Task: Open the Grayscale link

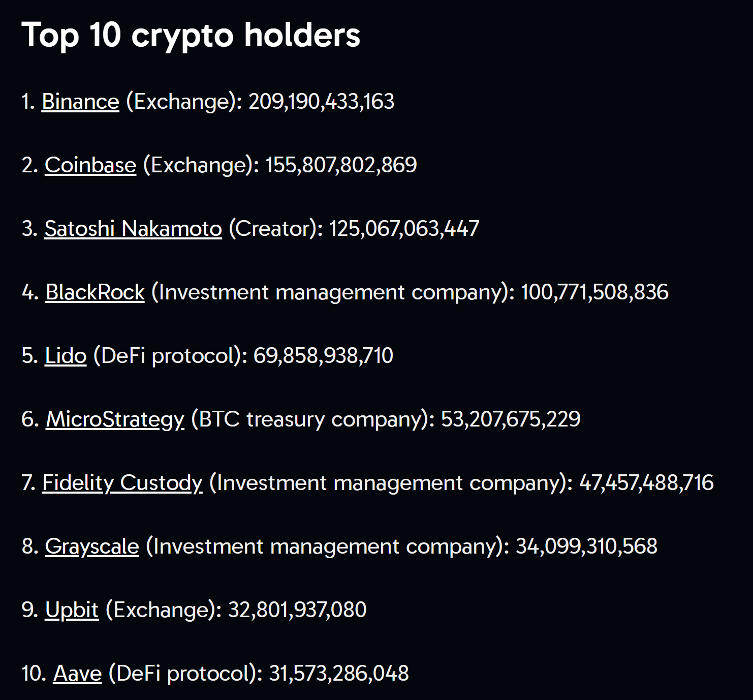Action: click(92, 546)
